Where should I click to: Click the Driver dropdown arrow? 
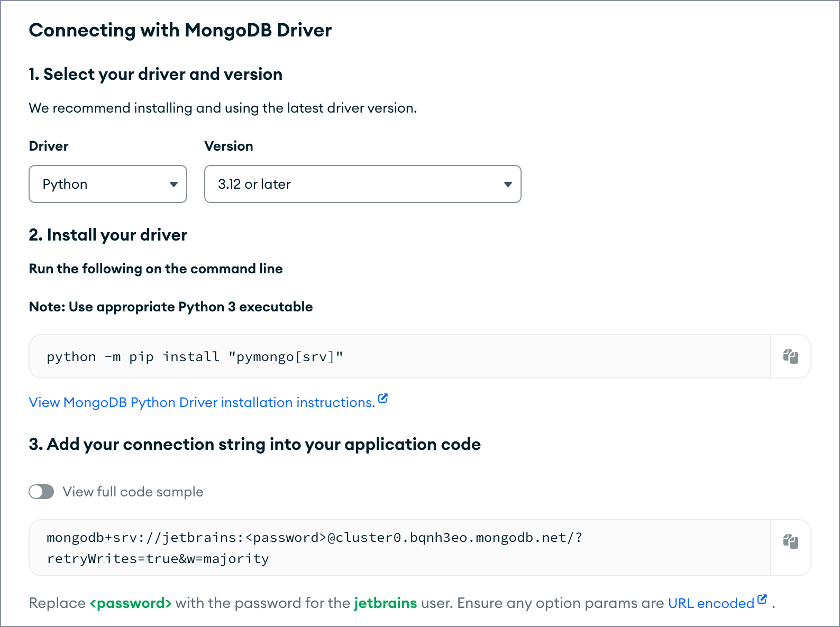tap(174, 185)
